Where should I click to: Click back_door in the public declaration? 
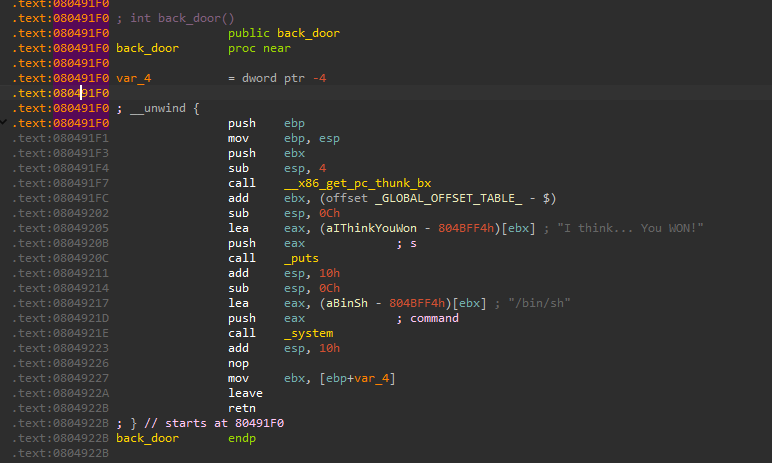coord(308,33)
